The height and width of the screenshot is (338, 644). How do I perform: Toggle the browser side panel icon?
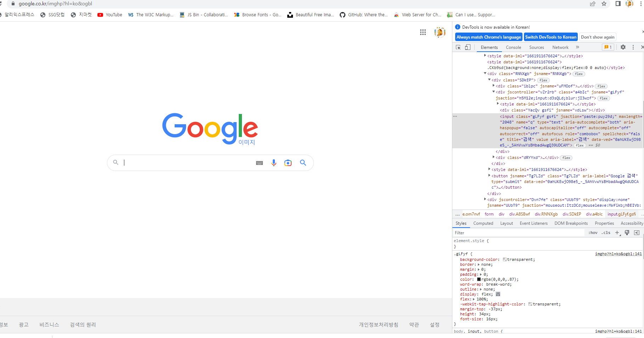tap(618, 4)
